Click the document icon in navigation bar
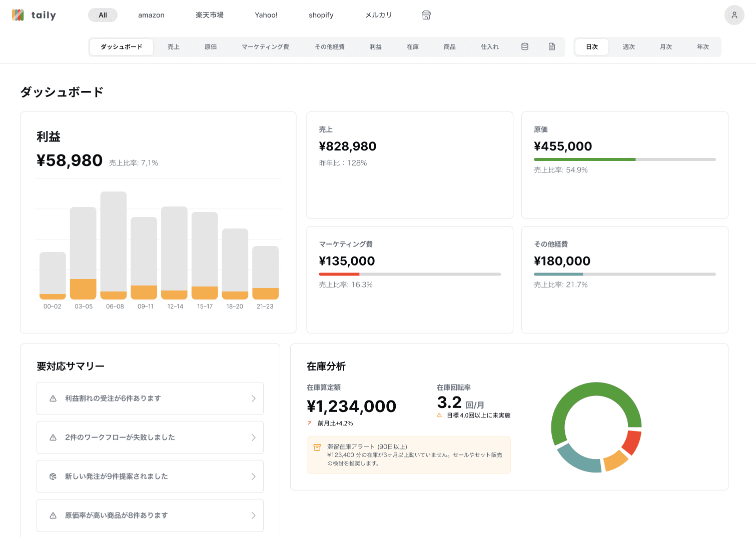The height and width of the screenshot is (537, 756). coord(551,46)
